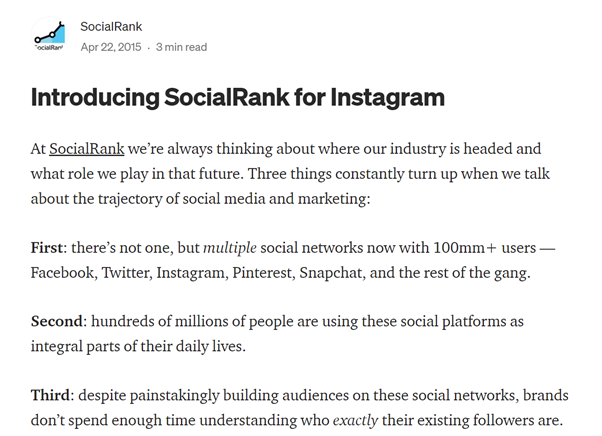Click the Apr 22, 2015 publish date

coord(111,47)
